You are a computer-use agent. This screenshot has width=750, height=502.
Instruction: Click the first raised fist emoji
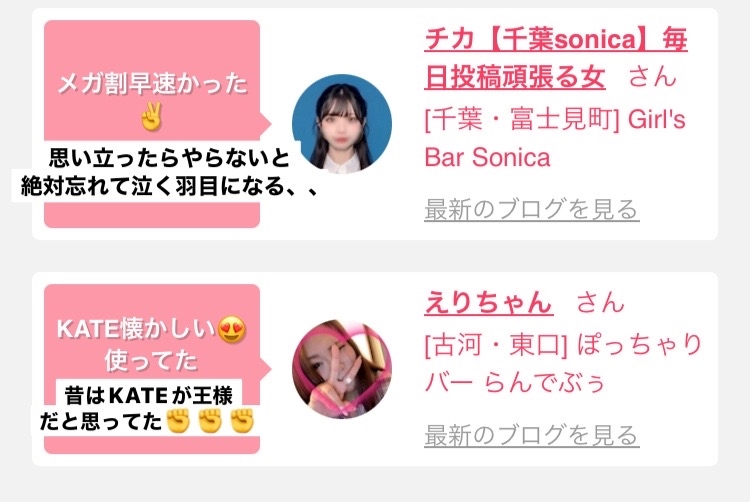pos(178,421)
